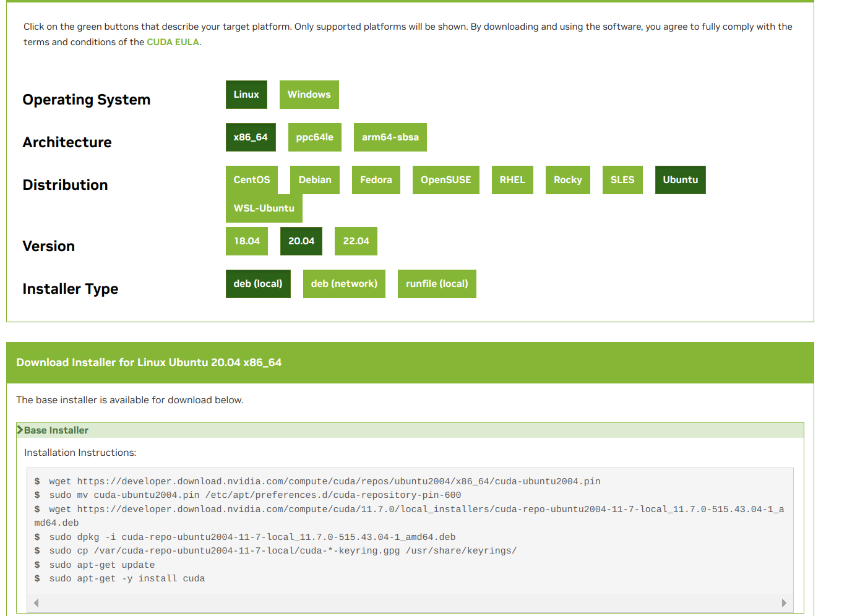Choose arm64-sbsa architecture
Viewport: 860px width, 616px height.
[390, 137]
